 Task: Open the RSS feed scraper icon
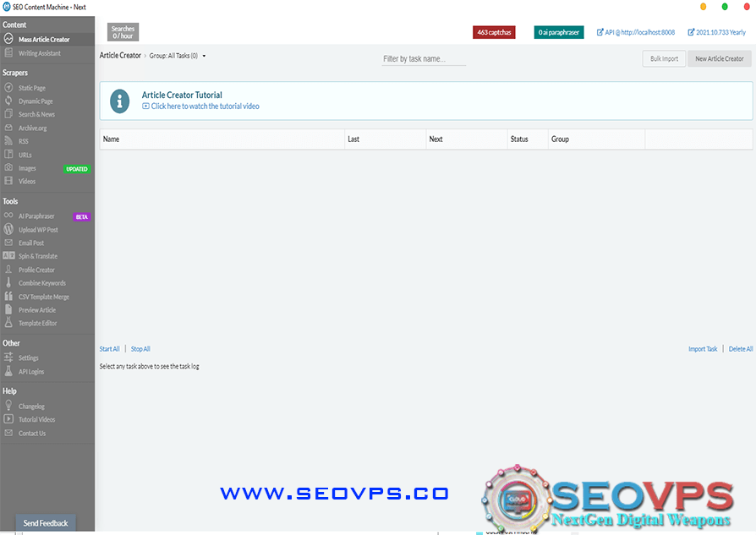tap(8, 141)
